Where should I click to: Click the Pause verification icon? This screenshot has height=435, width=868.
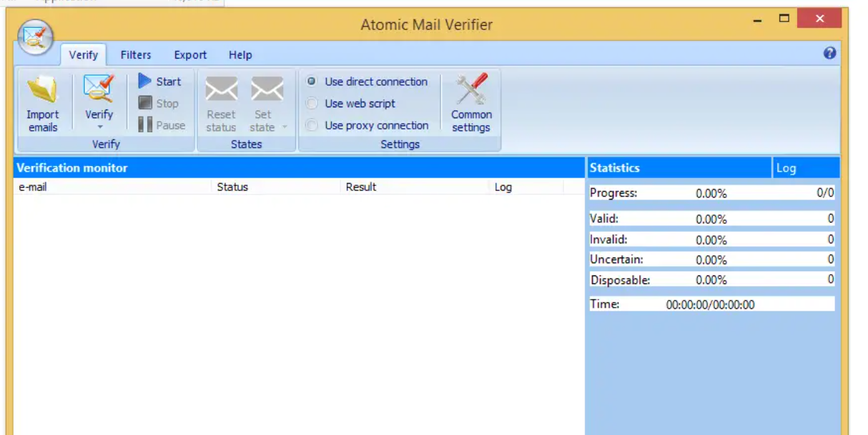click(x=144, y=124)
